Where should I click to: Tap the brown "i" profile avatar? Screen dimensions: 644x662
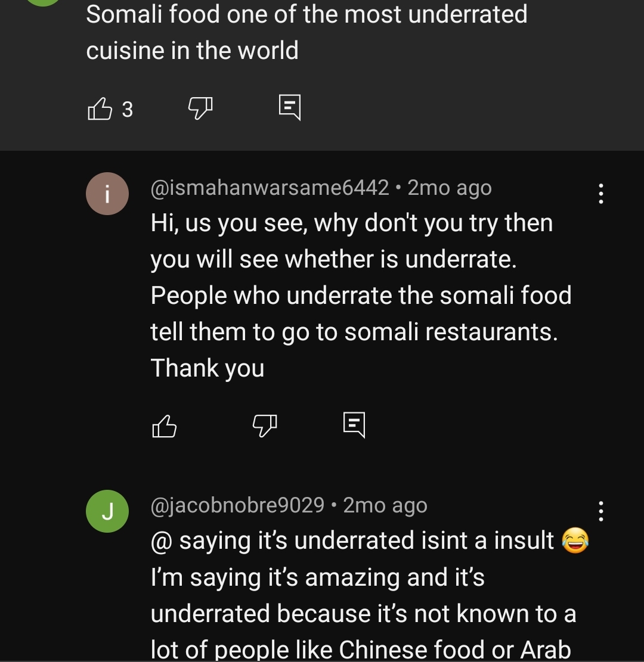pyautogui.click(x=107, y=194)
